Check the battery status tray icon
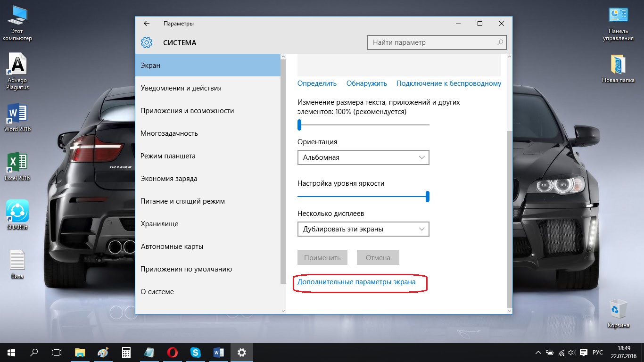Screen dimensions: 644x362 pos(550,353)
